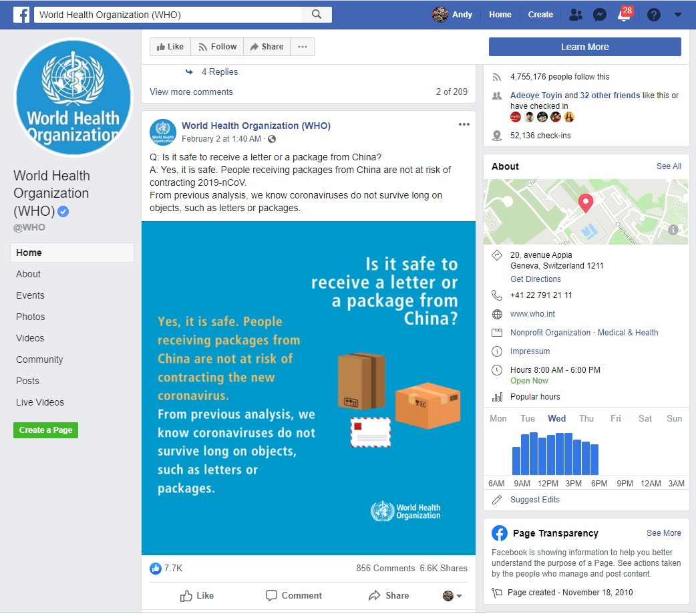
Task: Click the search input field
Action: (x=170, y=15)
